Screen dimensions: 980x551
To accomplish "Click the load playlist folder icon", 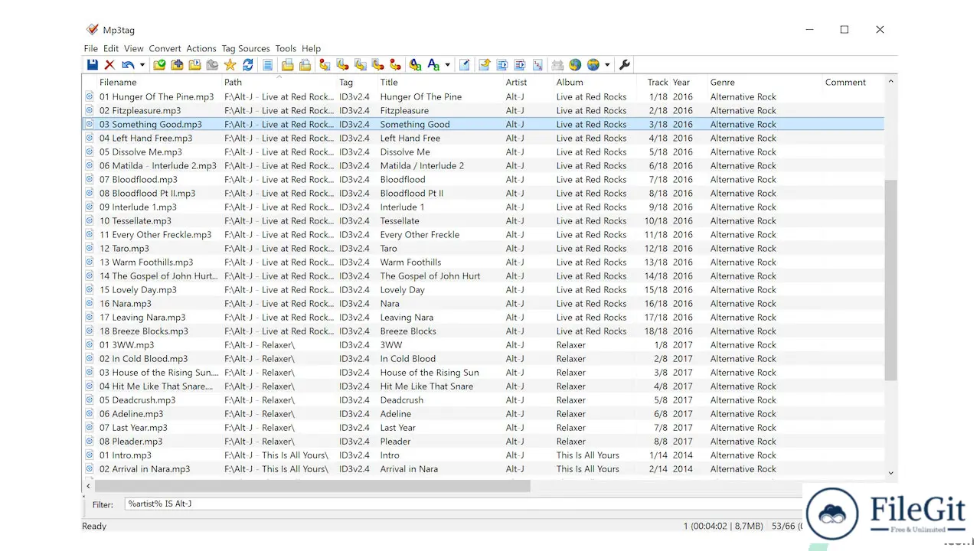I will point(194,65).
